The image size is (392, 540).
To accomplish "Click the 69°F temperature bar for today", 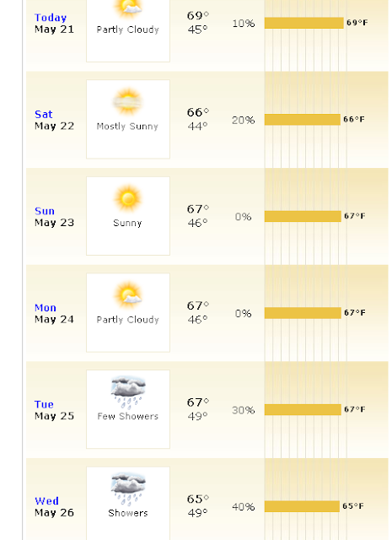I will coord(303,23).
